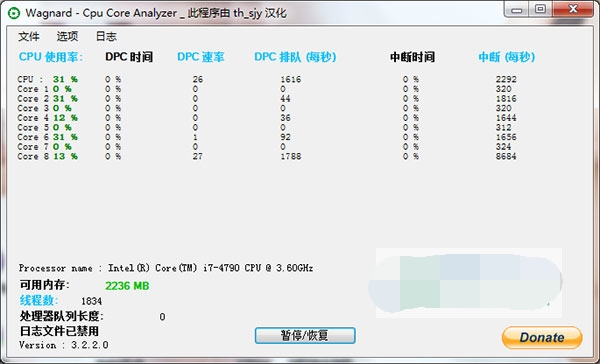The width and height of the screenshot is (600, 364).
Task: Select the Core 2 usage label
Action: pos(47,98)
